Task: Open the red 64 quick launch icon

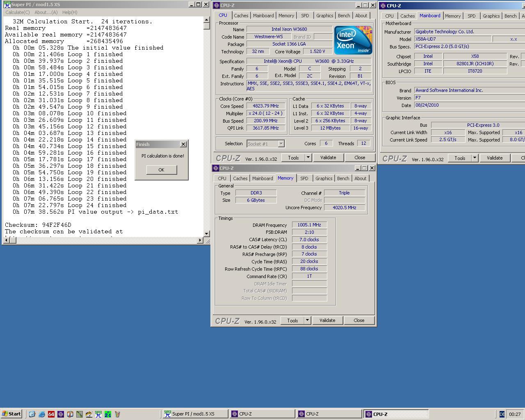Action: [x=51, y=414]
